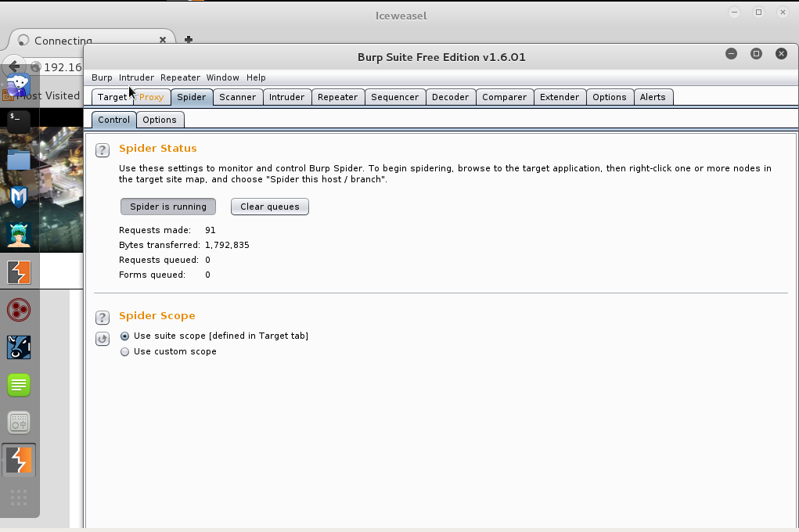
Task: Open the Files folder dock icon
Action: coord(19,160)
